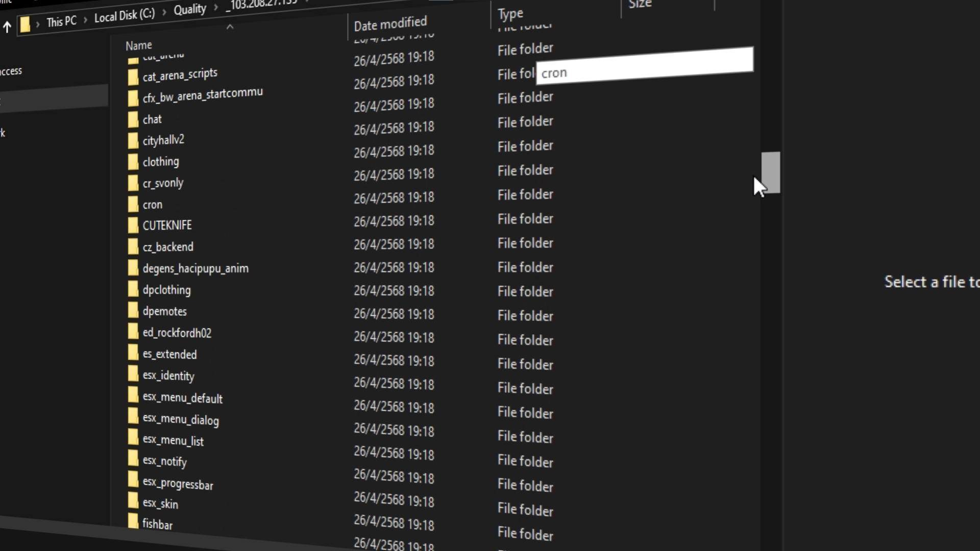Click the address bar folder icon

[x=25, y=24]
